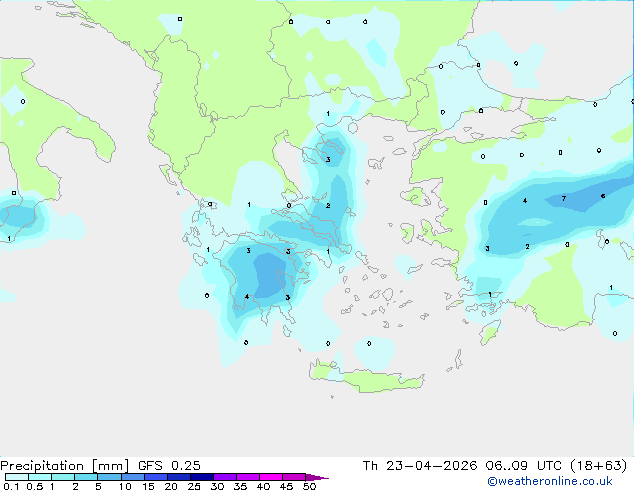Viewport: 634px width, 490px height.
Task: Select legend swatch between 20 and 25
Action: pyautogui.click(x=179, y=477)
